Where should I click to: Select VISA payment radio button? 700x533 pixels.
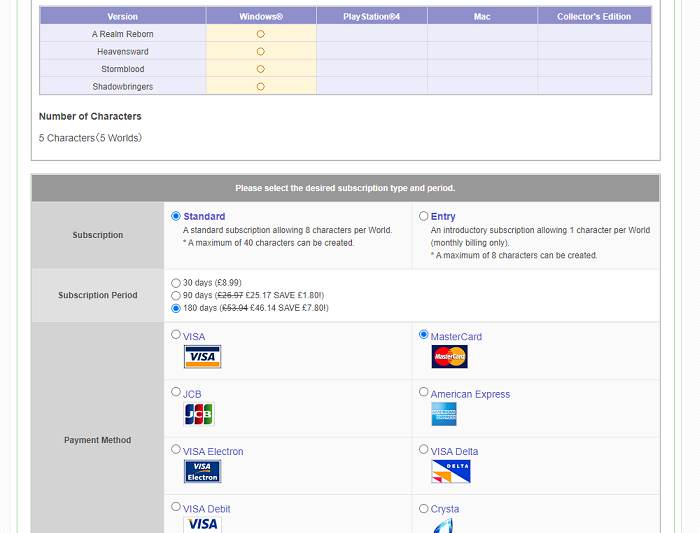(176, 335)
